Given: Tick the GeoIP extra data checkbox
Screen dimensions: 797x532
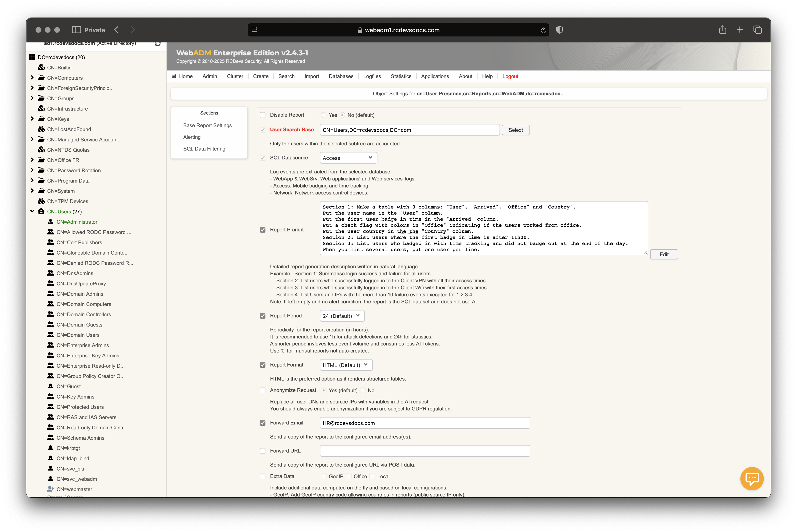Looking at the screenshot, I should tap(323, 476).
